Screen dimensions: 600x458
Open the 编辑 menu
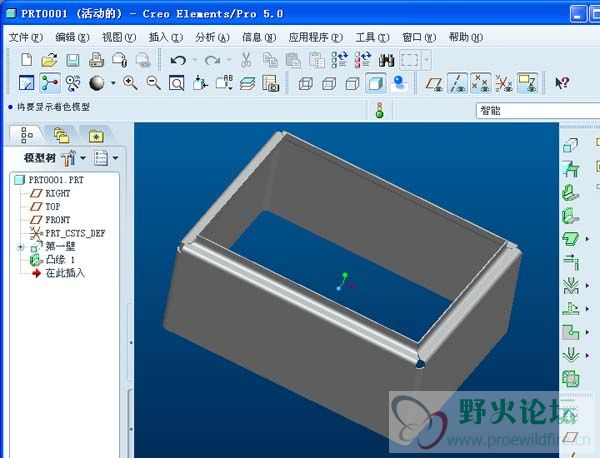tap(72, 37)
